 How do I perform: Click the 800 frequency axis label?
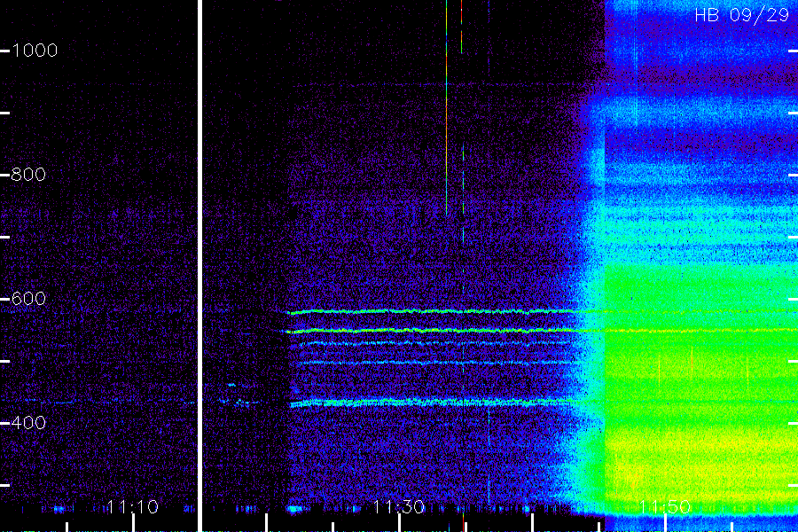click(28, 175)
